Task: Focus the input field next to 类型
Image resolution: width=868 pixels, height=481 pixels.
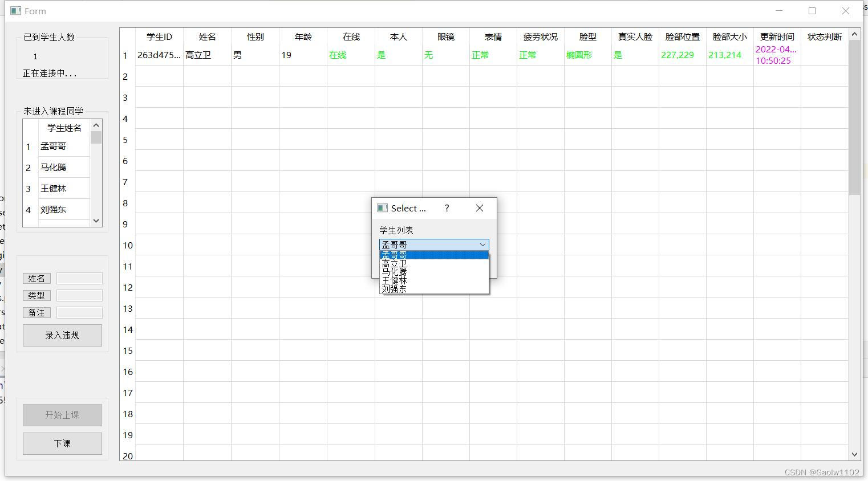Action: point(79,295)
